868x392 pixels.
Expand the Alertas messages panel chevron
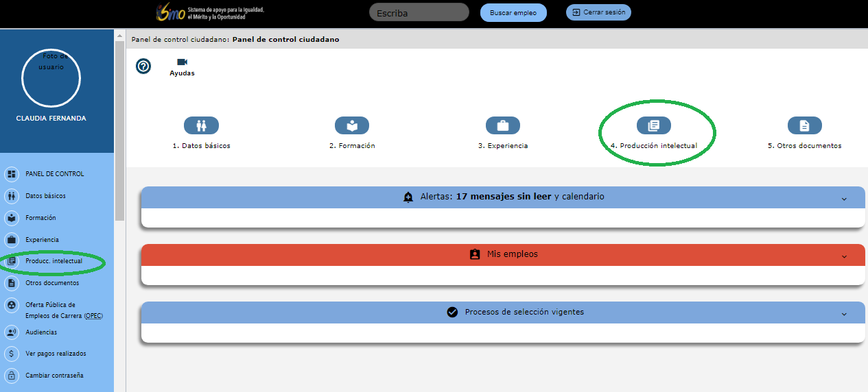coord(844,198)
